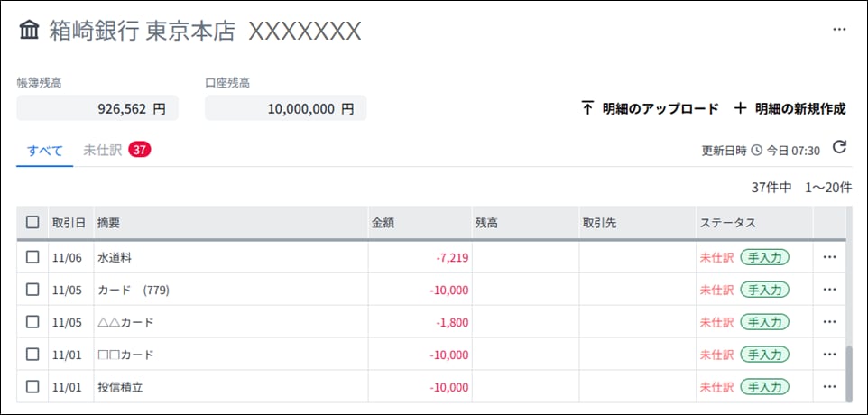Tick the select-all checkbox in table header
The width and height of the screenshot is (868, 415).
tap(32, 223)
